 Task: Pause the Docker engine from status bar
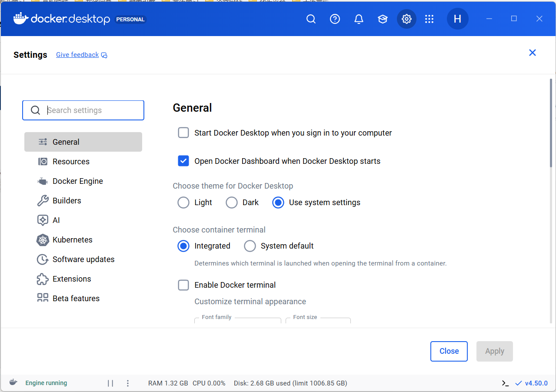[x=110, y=383]
